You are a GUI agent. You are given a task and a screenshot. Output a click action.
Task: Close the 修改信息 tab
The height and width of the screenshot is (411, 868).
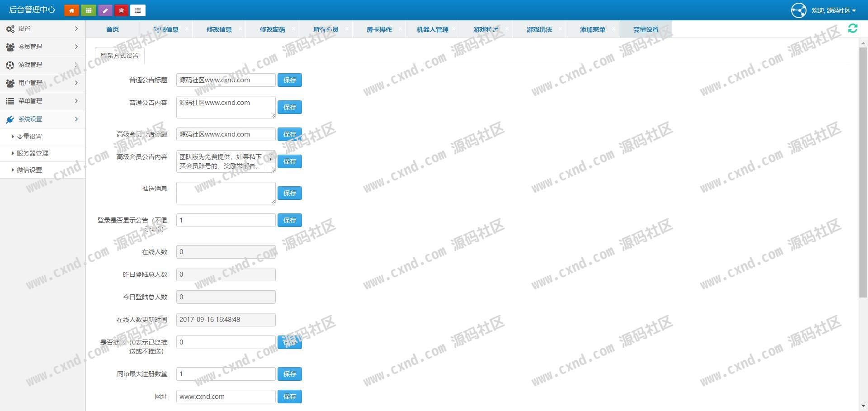[x=240, y=28]
